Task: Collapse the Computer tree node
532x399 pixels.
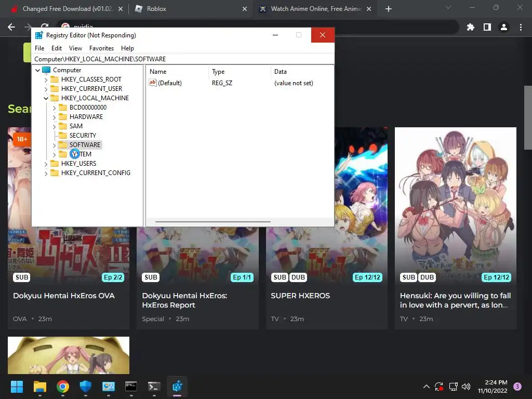Action: 37,70
